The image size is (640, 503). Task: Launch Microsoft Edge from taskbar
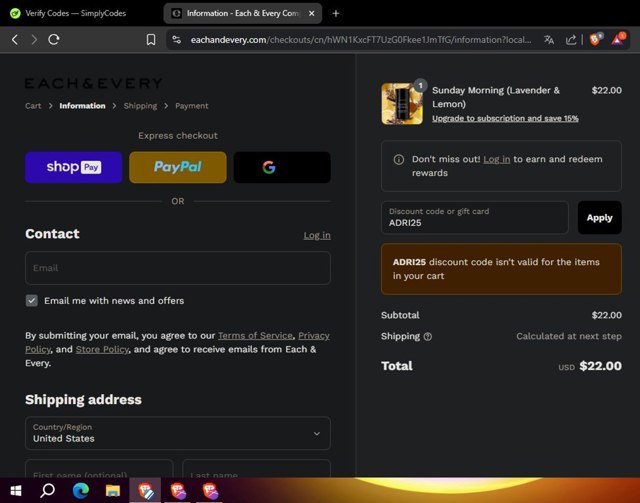(x=81, y=490)
